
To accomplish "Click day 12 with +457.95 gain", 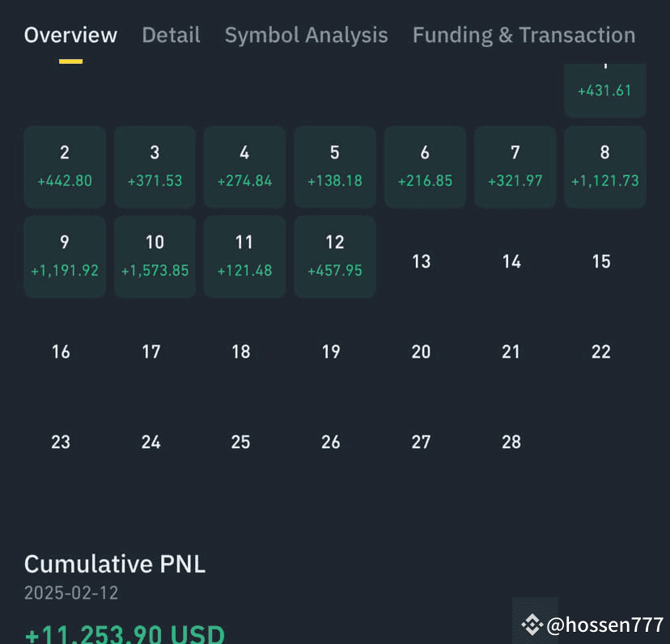I will (335, 256).
